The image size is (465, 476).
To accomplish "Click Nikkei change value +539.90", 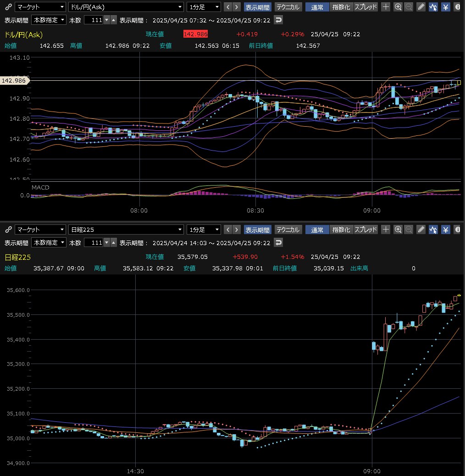I will coord(245,257).
